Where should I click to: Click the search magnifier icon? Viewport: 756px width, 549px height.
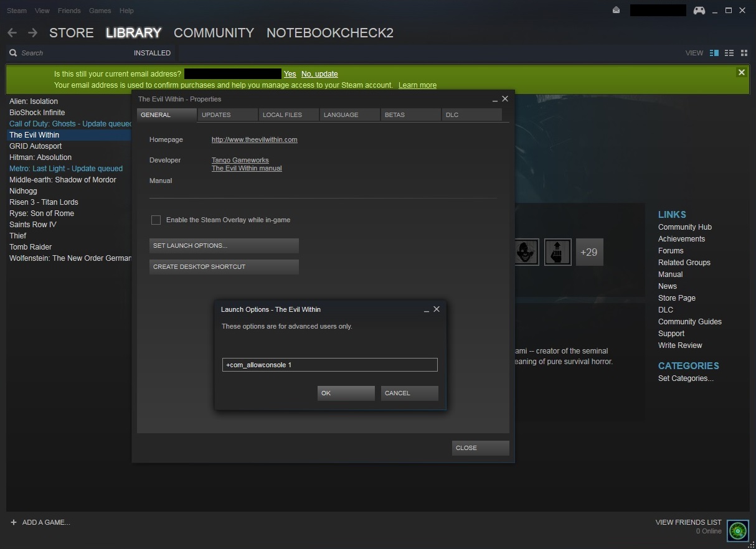point(13,53)
